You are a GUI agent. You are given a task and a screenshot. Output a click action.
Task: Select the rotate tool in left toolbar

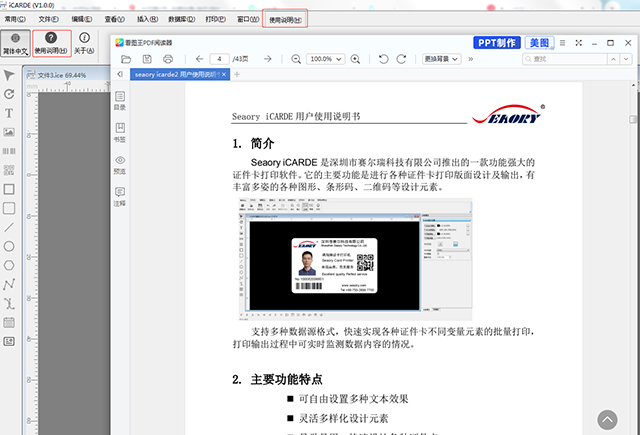[9, 94]
